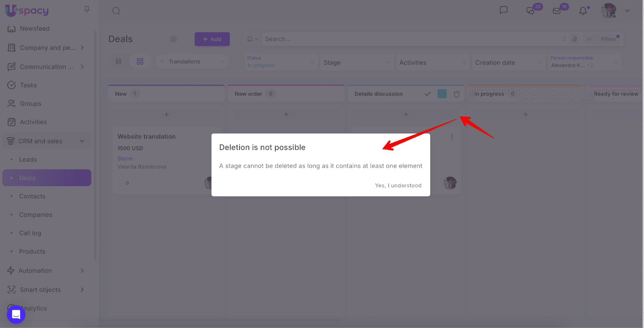This screenshot has height=328, width=644.
Task: Open the mail icon with badge 16
Action: point(557,11)
